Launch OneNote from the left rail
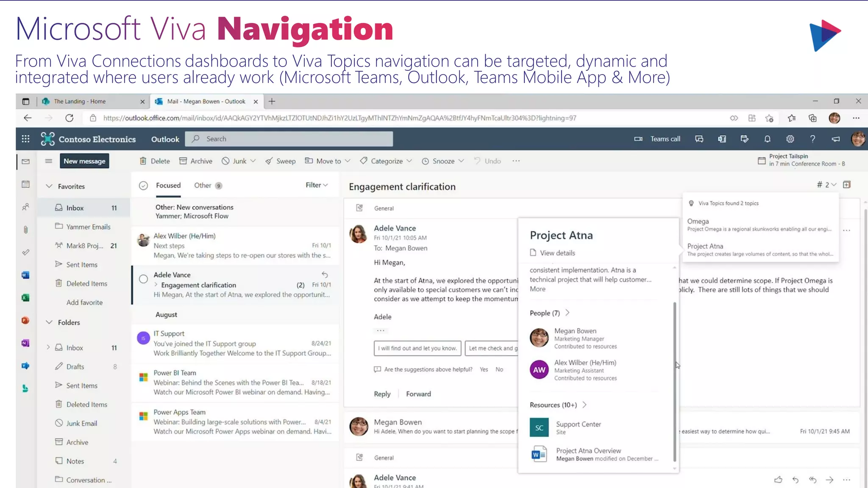Screen dimensions: 868x488 click(25, 343)
